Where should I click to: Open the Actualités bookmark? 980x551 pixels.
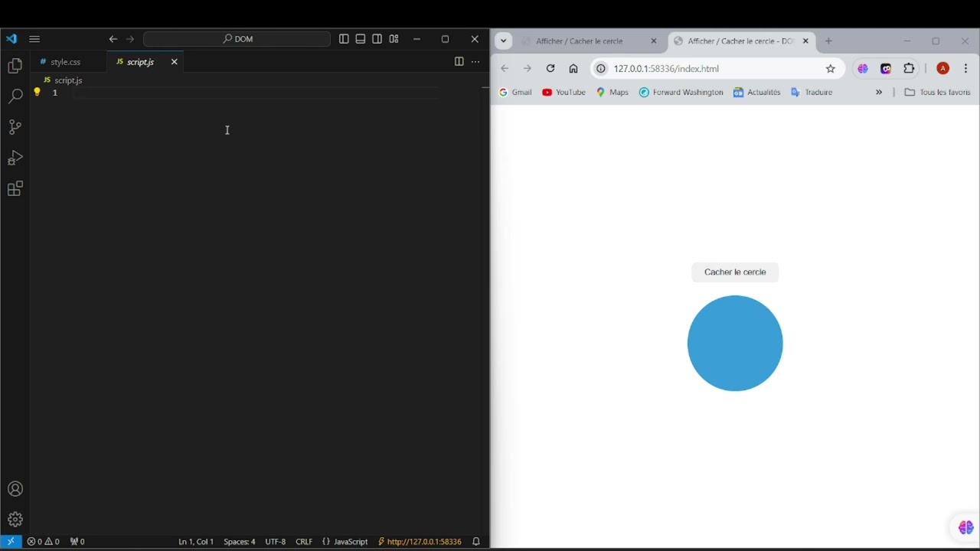point(757,93)
